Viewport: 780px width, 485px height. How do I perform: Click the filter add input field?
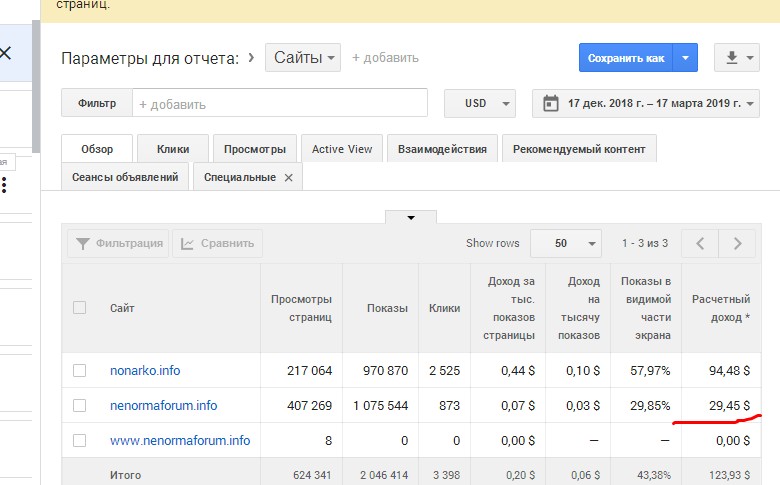click(280, 103)
